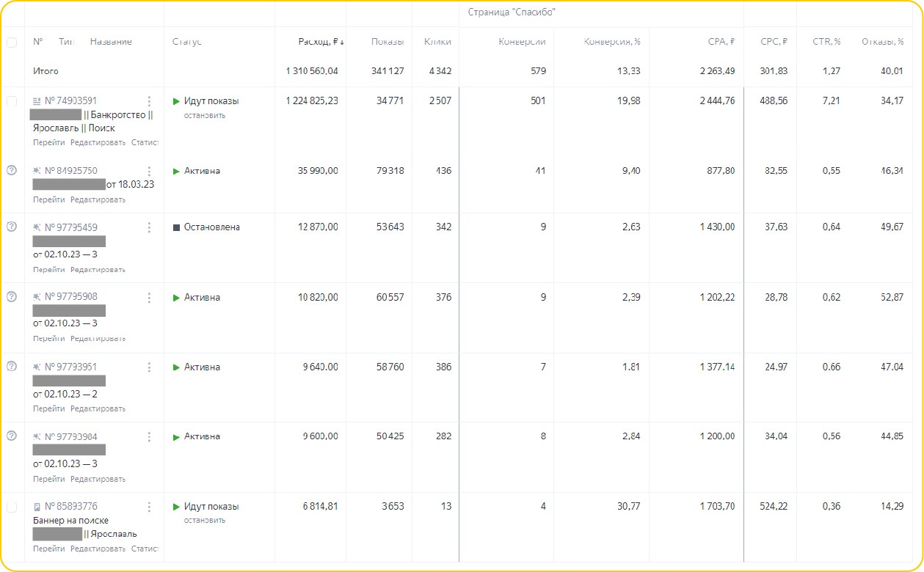Click Редактировать link for campaign 84925750
This screenshot has width=924, height=572.
(98, 199)
